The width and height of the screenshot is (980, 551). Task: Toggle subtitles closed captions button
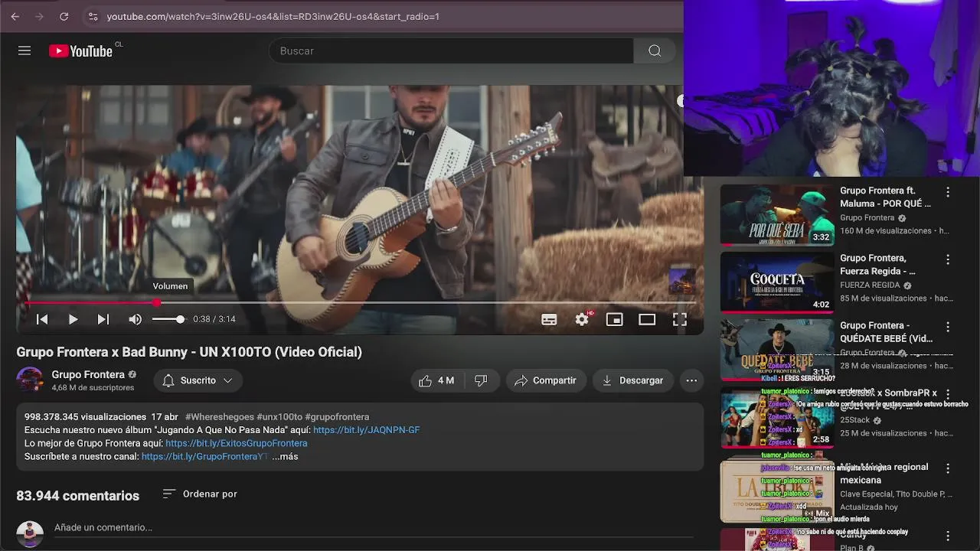549,319
